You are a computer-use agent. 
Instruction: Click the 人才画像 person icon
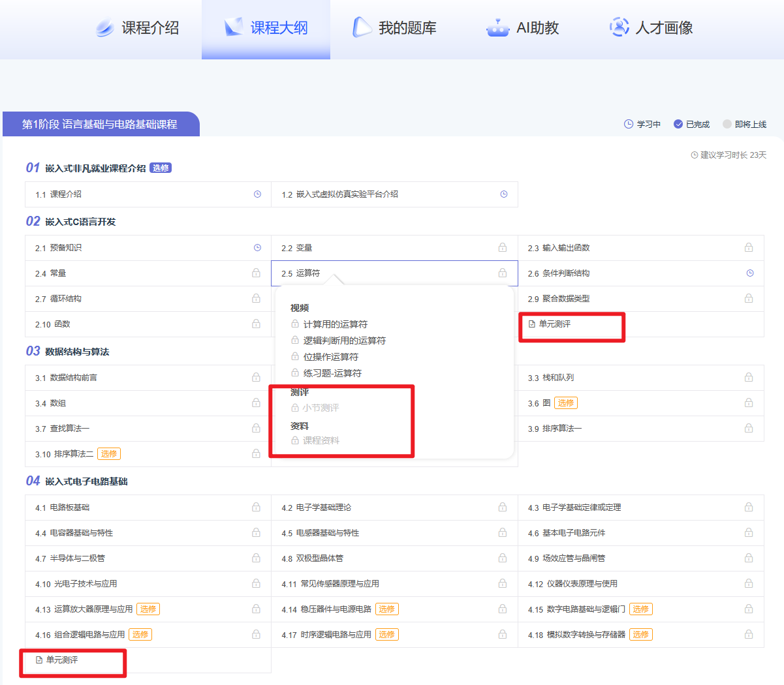(619, 27)
